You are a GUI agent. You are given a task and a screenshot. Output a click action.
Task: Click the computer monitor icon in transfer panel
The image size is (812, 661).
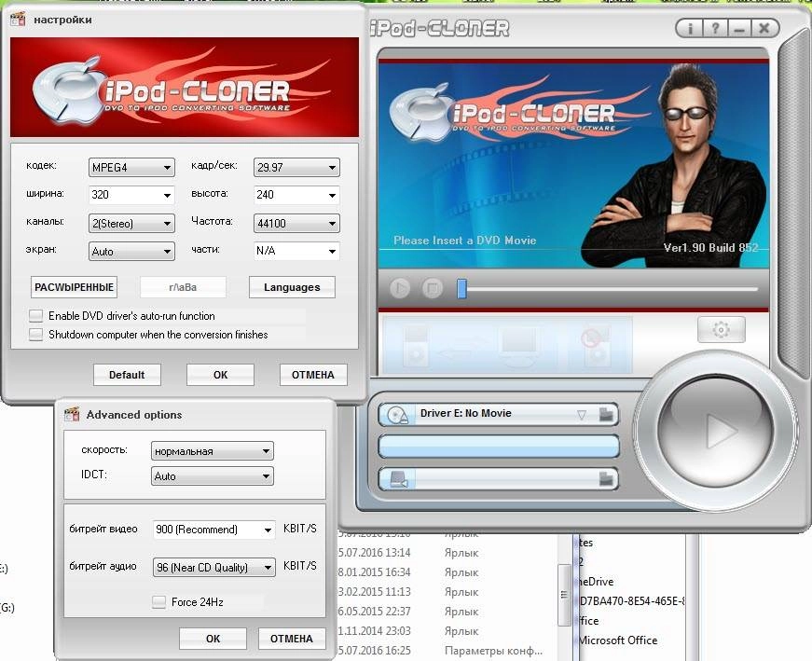click(x=520, y=346)
